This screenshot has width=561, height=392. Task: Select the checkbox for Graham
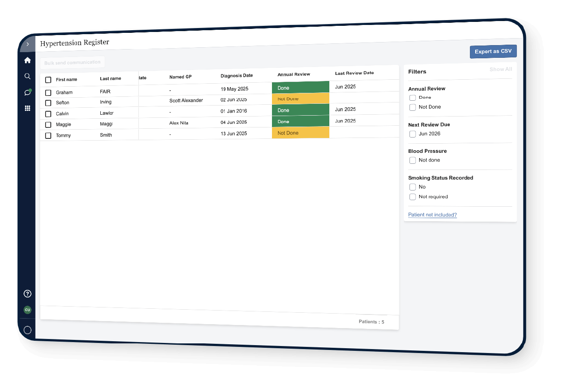point(48,92)
